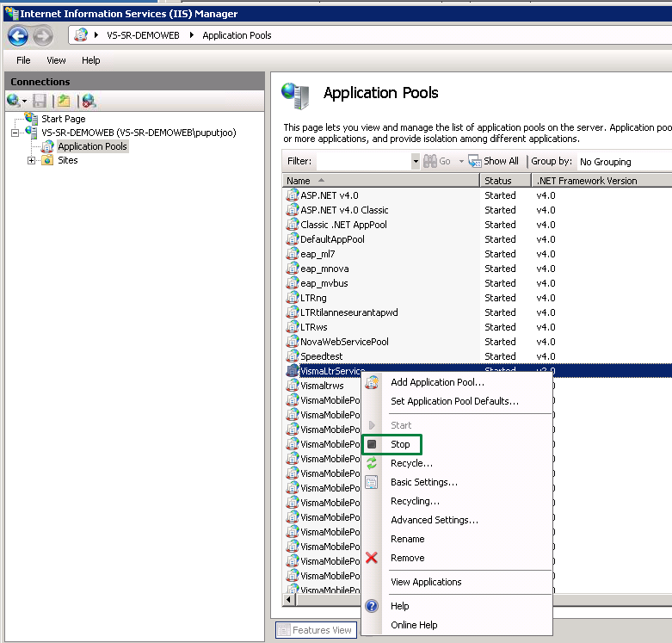The width and height of the screenshot is (672, 643).
Task: Click the Back navigation arrow button
Action: 17,35
